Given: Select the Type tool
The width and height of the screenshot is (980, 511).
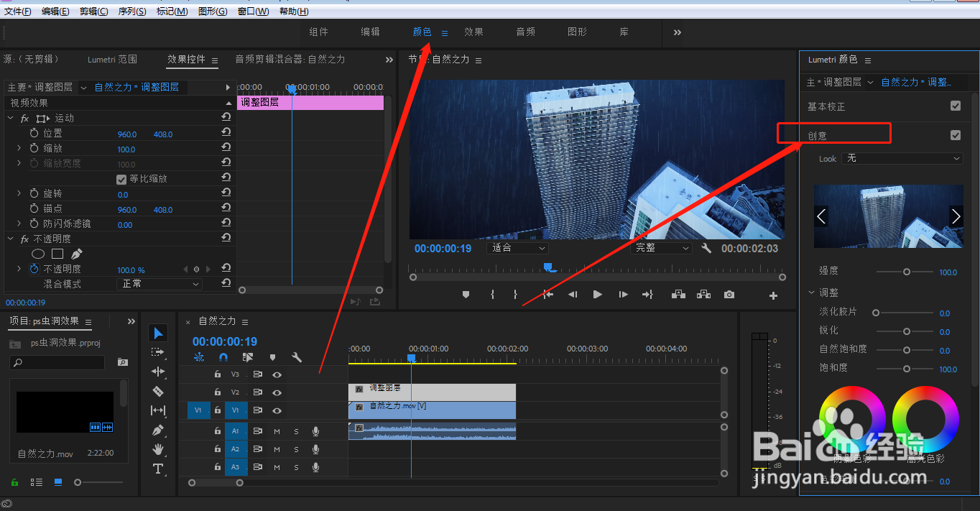Looking at the screenshot, I should [x=158, y=469].
